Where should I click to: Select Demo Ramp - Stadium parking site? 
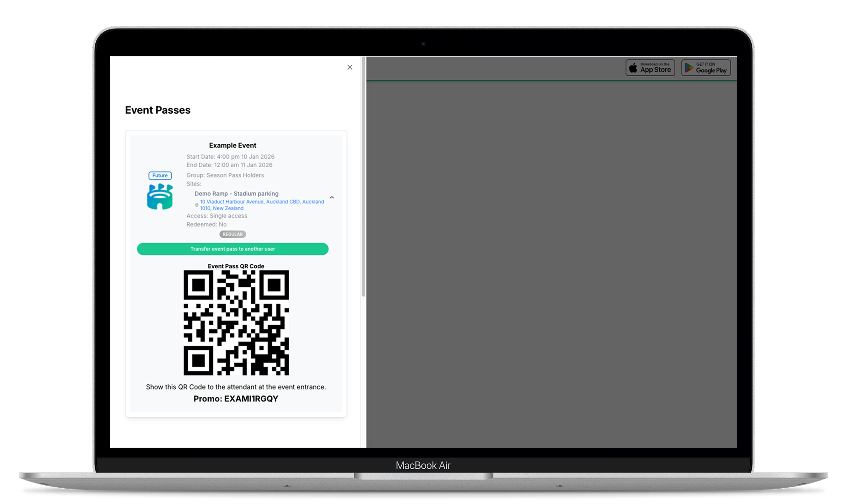point(236,194)
